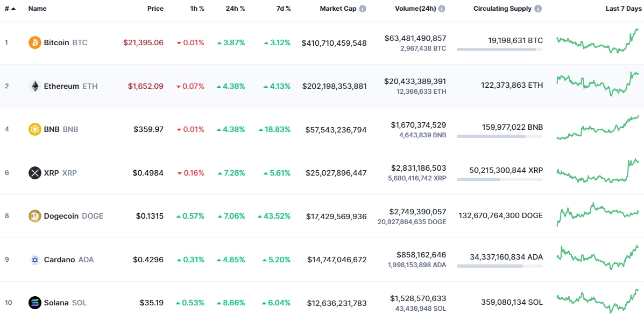Open XRP 7-day sparkline chart
This screenshot has width=644, height=321.
click(598, 171)
